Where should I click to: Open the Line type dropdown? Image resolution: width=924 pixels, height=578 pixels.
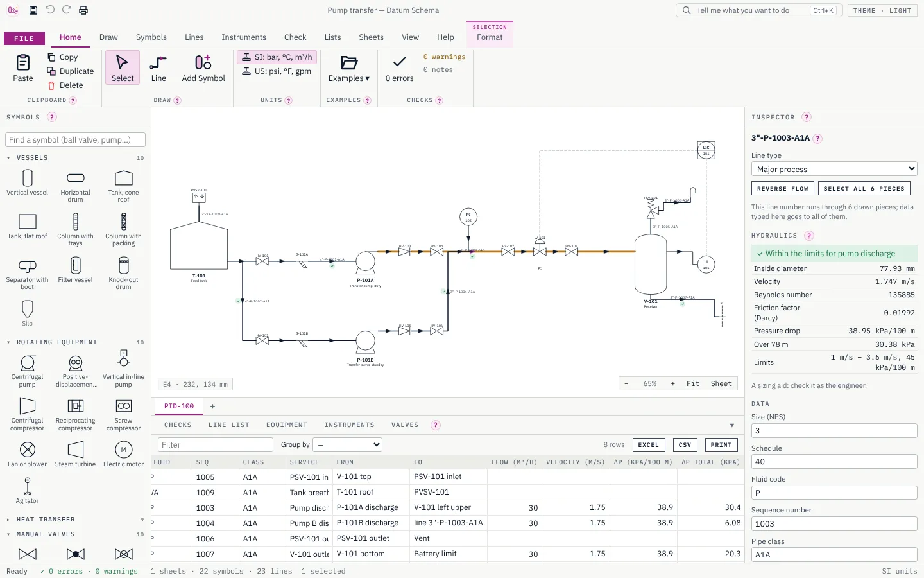click(834, 169)
